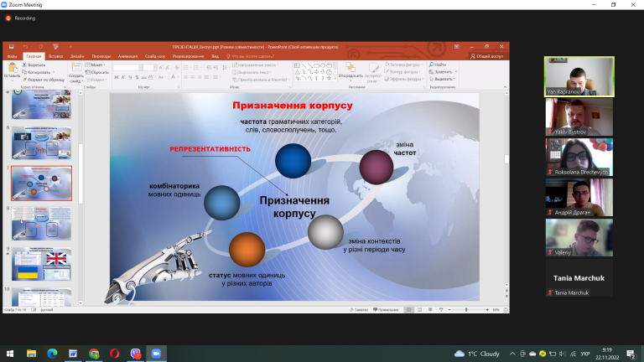Switch to the Анимация ribbon tab
Viewport: 644px width, 362px height.
click(127, 56)
